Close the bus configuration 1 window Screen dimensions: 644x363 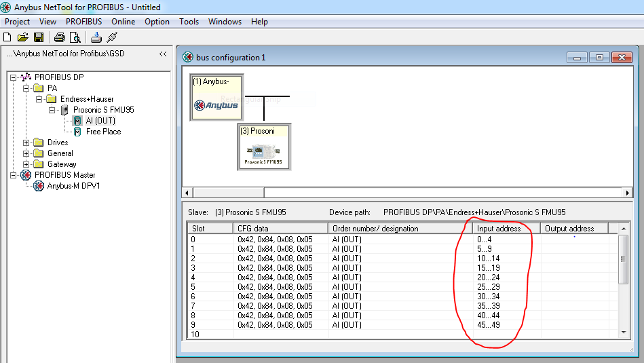tap(622, 58)
